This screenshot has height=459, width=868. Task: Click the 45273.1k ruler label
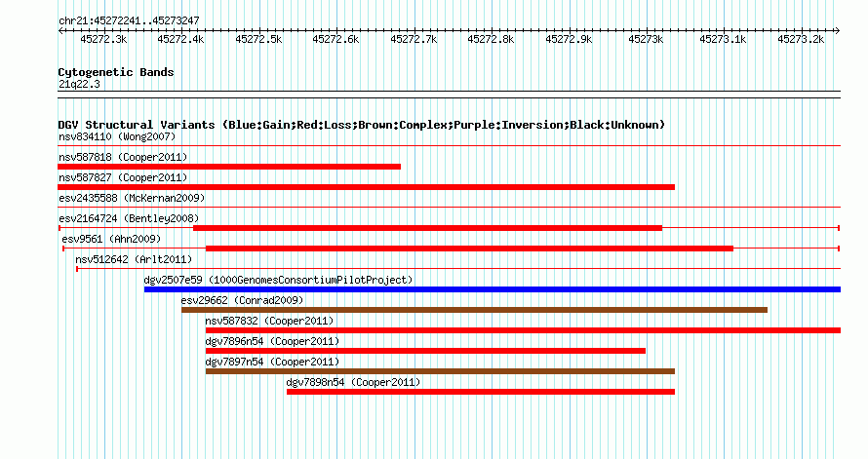(723, 39)
